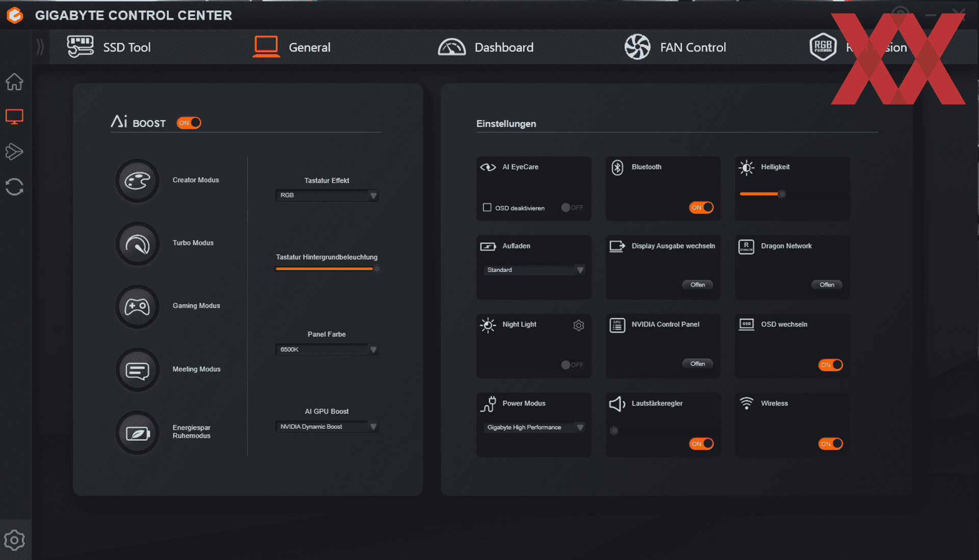Switch to the General tab
979x560 pixels.
[292, 47]
